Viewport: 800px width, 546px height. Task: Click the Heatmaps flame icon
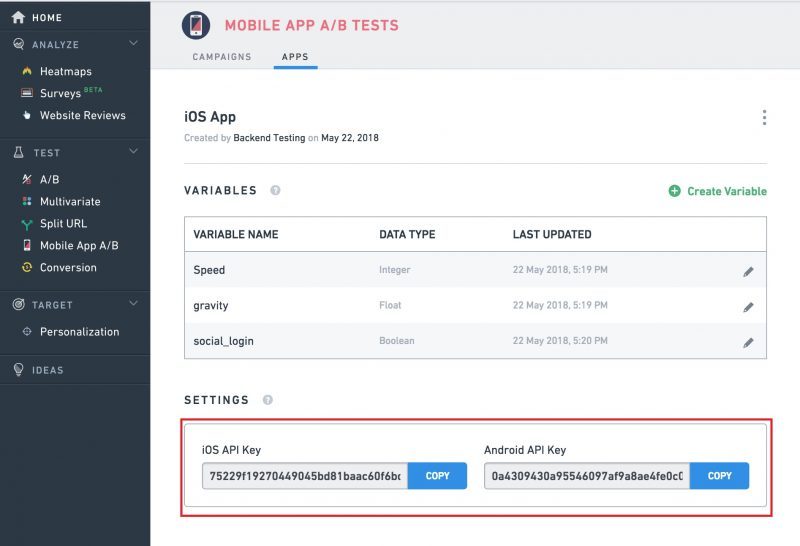coord(27,71)
